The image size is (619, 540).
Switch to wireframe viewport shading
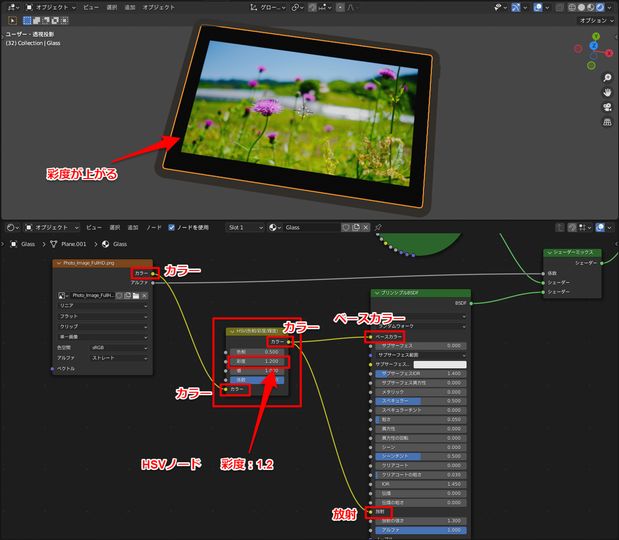(572, 7)
